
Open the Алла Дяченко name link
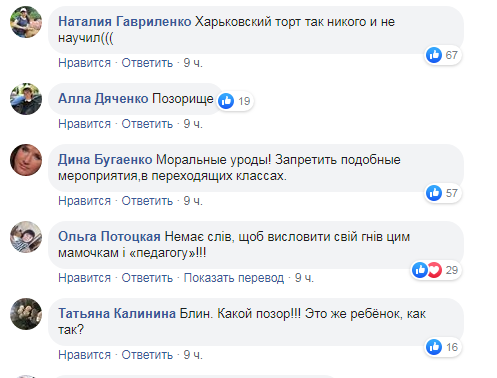103,99
